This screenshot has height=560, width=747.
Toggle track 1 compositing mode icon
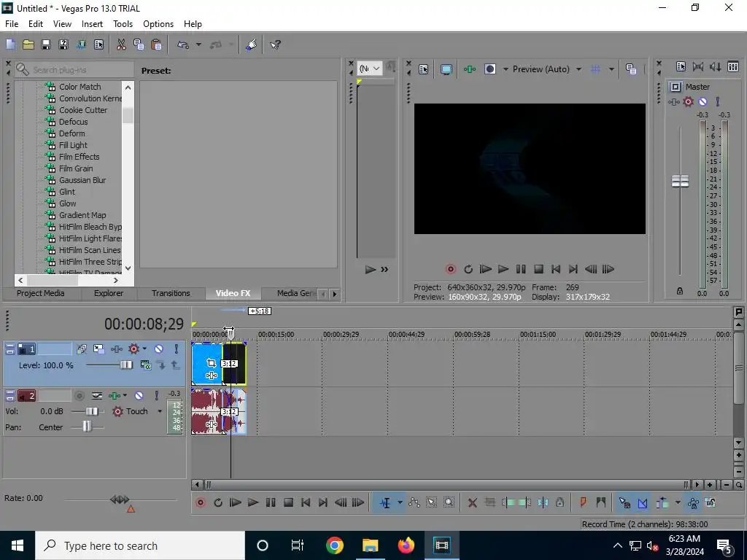(x=146, y=365)
